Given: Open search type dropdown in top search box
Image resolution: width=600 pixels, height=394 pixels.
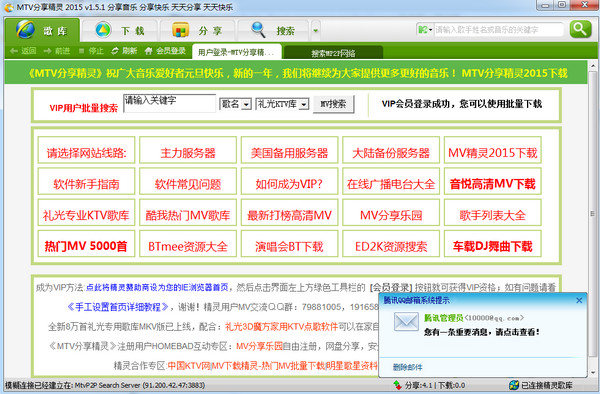Looking at the screenshot, I should click(425, 29).
